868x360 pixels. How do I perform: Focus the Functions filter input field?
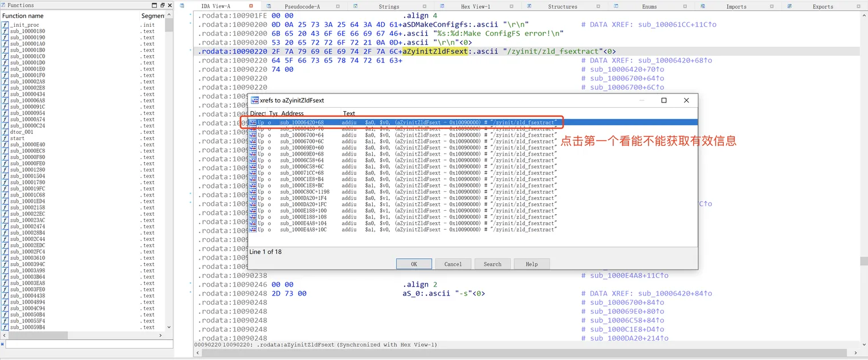88,345
